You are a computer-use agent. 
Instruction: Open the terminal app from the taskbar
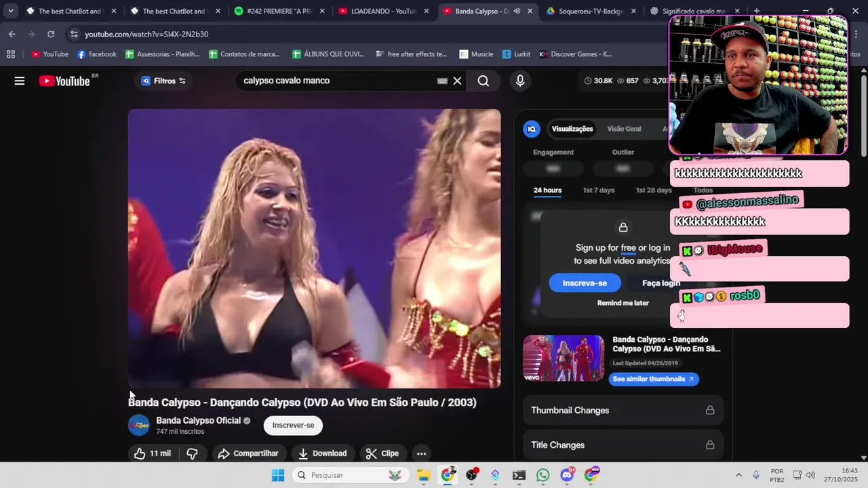519,475
